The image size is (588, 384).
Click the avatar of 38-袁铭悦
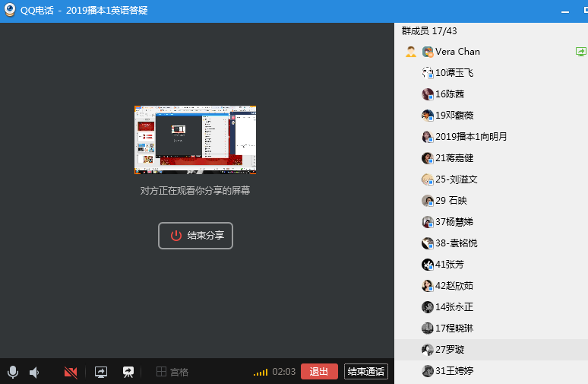coord(428,243)
